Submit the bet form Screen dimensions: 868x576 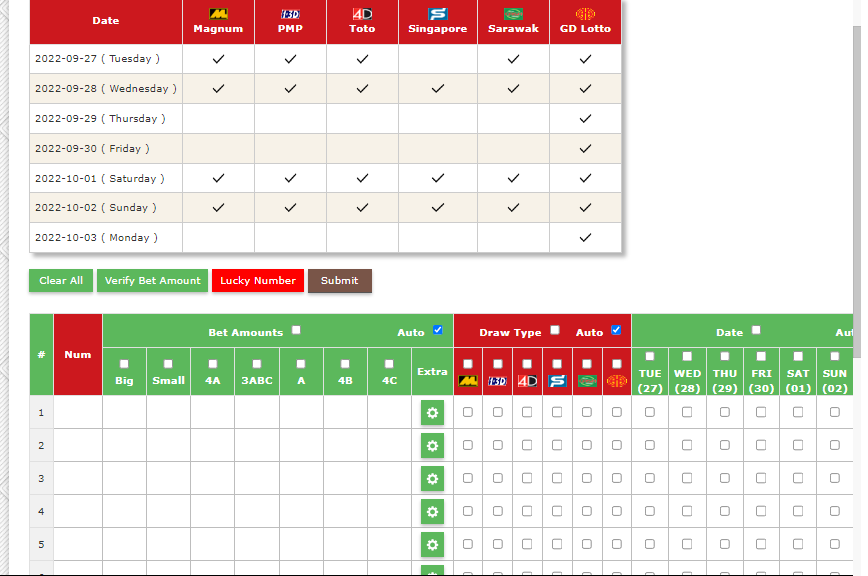[339, 281]
